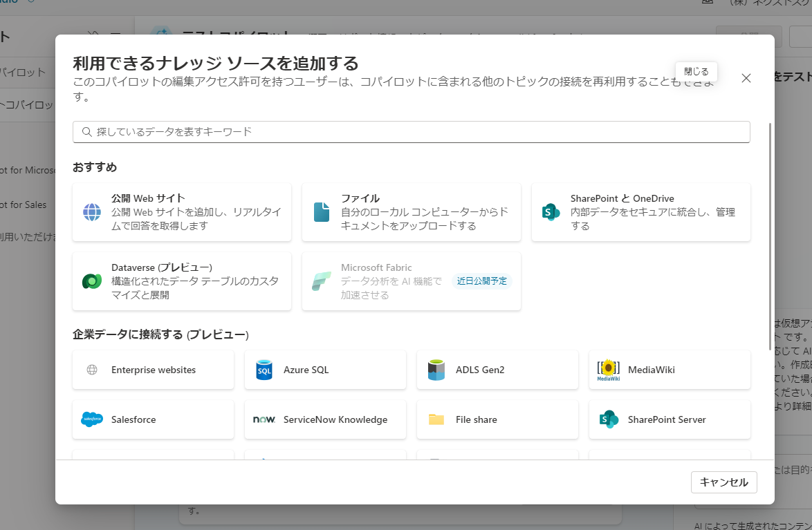Select the ファイル upload card
This screenshot has height=530, width=812.
point(411,212)
